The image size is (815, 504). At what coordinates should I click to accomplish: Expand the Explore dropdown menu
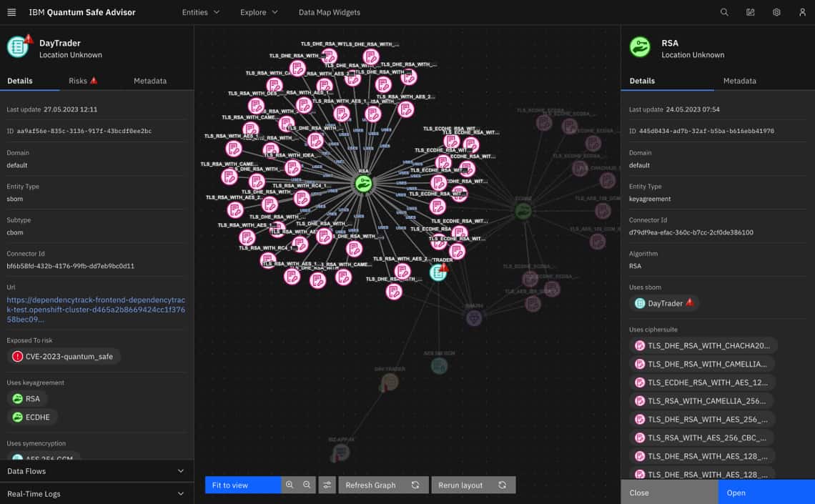(x=259, y=12)
